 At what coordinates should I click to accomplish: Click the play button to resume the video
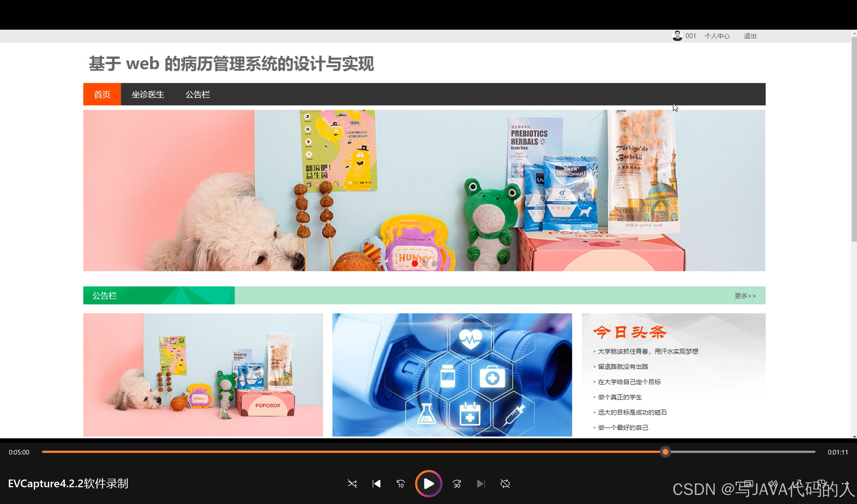point(428,483)
